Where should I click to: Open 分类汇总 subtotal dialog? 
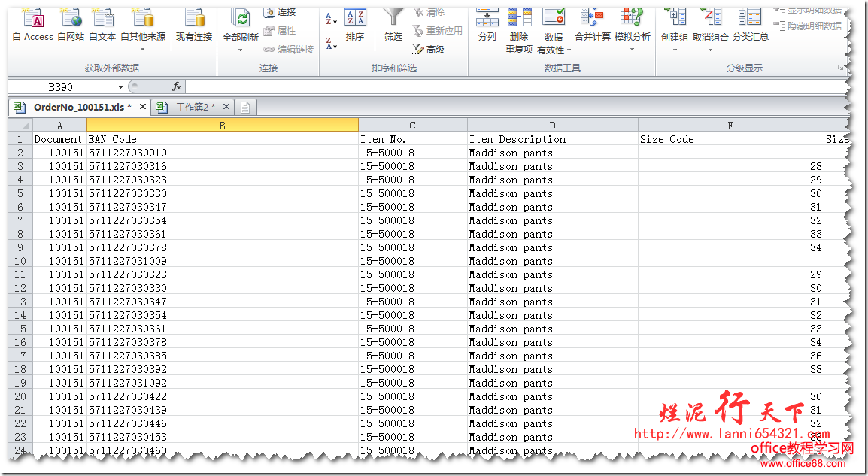point(751,25)
